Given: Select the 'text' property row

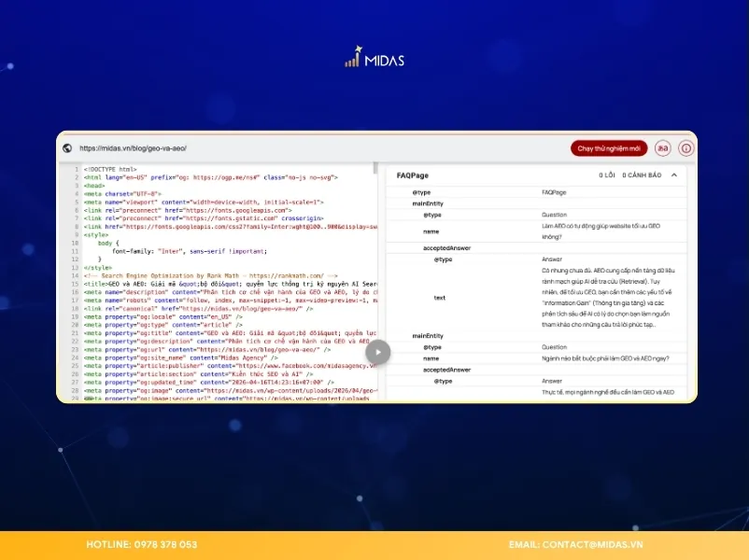Looking at the screenshot, I should coord(439,298).
